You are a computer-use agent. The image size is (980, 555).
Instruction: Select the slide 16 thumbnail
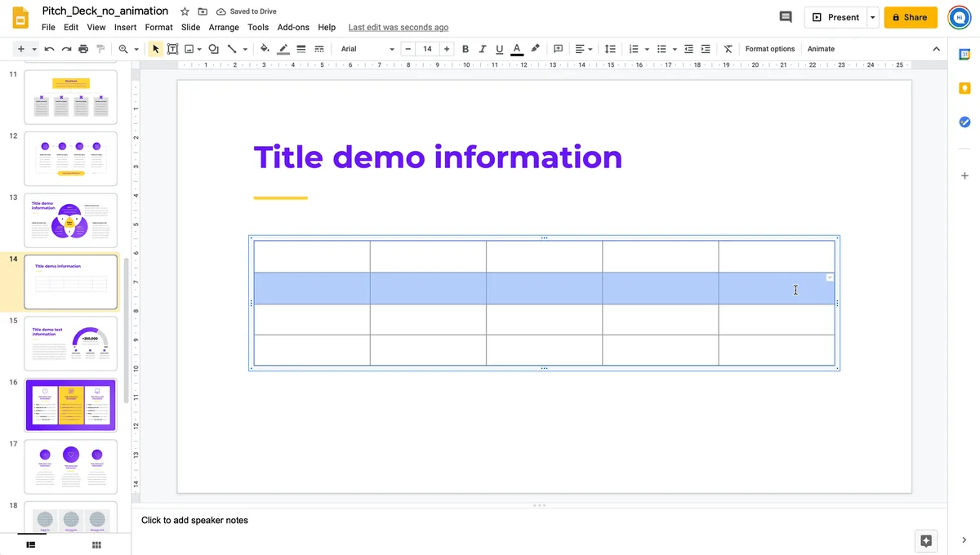click(x=71, y=405)
